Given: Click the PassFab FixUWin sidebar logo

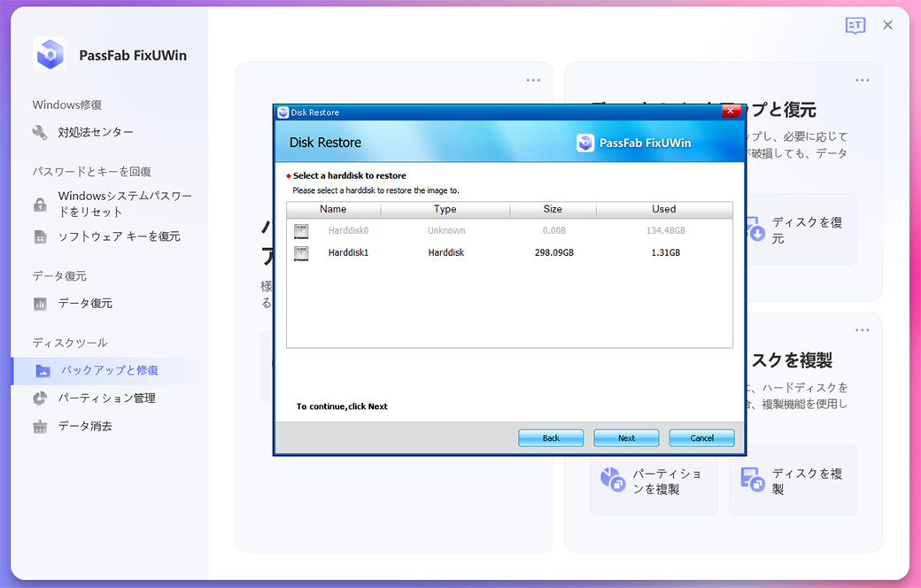Looking at the screenshot, I should click(50, 55).
